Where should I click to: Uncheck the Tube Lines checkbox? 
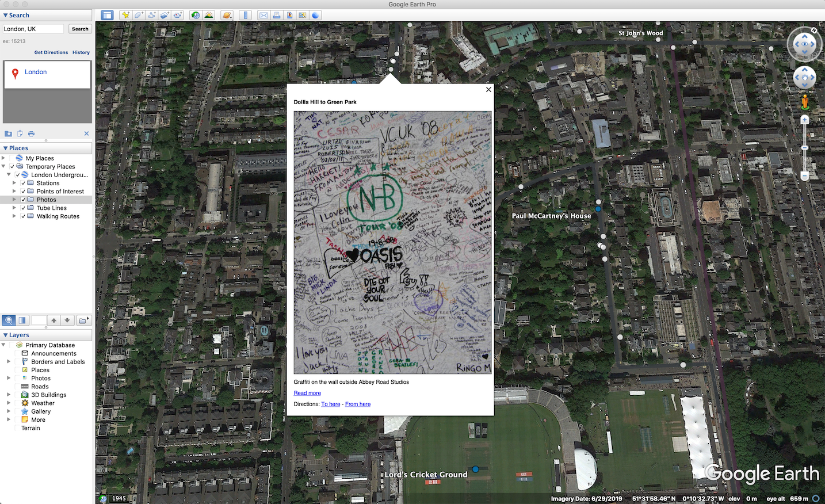click(24, 208)
